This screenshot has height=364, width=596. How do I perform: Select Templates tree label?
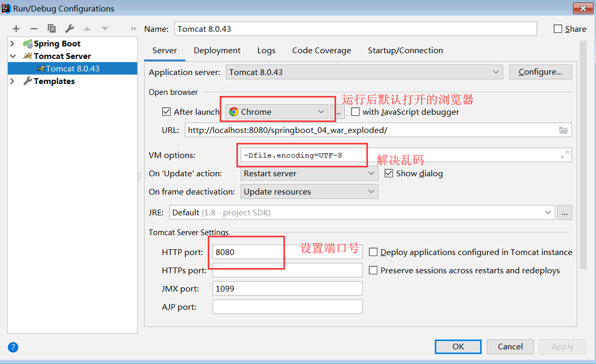54,81
